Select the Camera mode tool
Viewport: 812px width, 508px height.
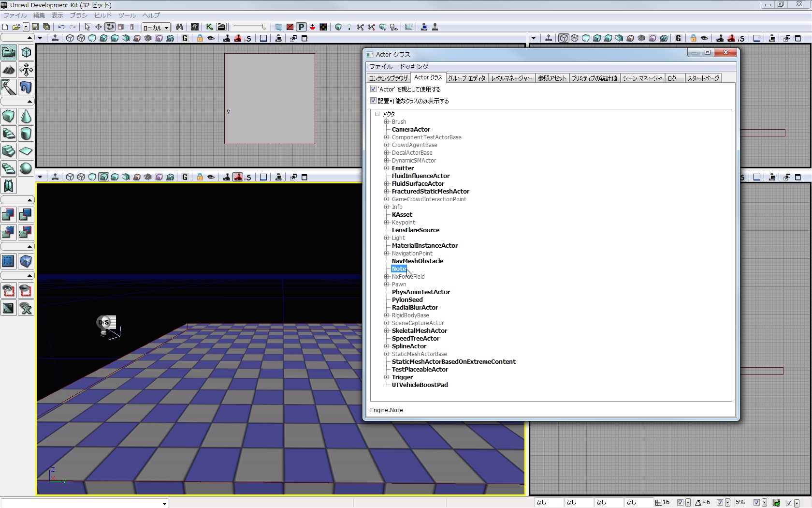9,52
